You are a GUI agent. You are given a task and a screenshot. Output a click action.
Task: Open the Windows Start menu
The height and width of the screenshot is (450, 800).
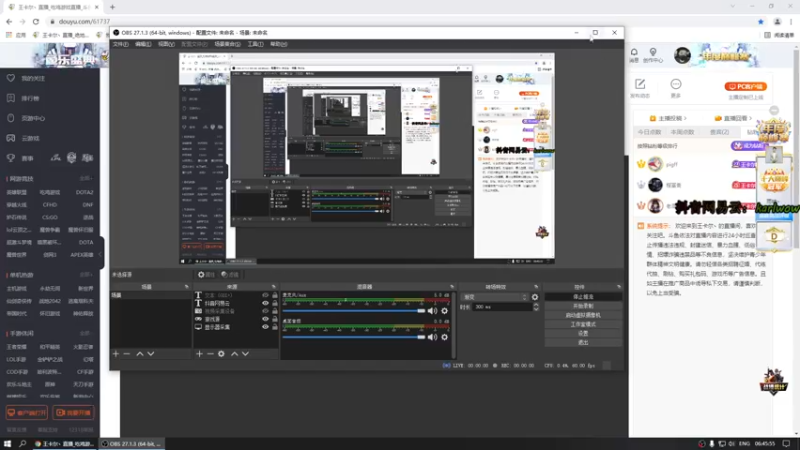coord(7,444)
